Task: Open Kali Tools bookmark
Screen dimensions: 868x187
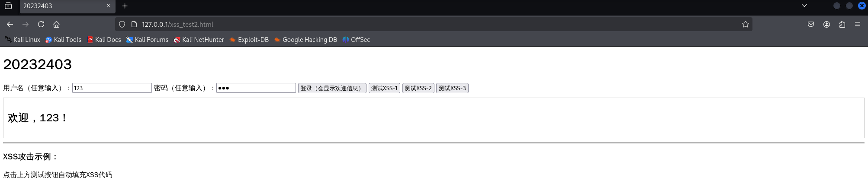Action: [63, 39]
